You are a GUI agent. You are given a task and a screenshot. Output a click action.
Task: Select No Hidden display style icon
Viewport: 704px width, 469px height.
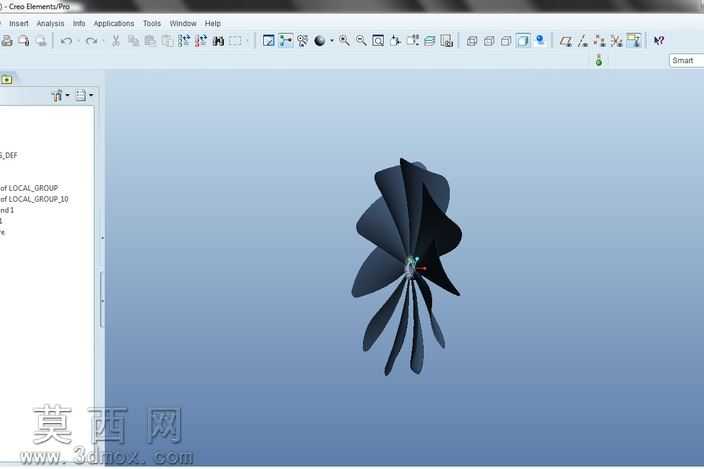(x=506, y=41)
